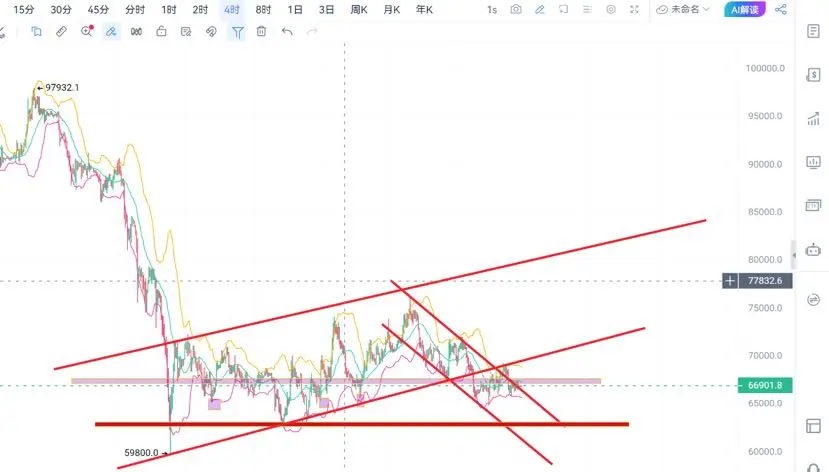The height and width of the screenshot is (472, 829).
Task: Collapse the right panel handle arrow
Action: click(x=793, y=255)
